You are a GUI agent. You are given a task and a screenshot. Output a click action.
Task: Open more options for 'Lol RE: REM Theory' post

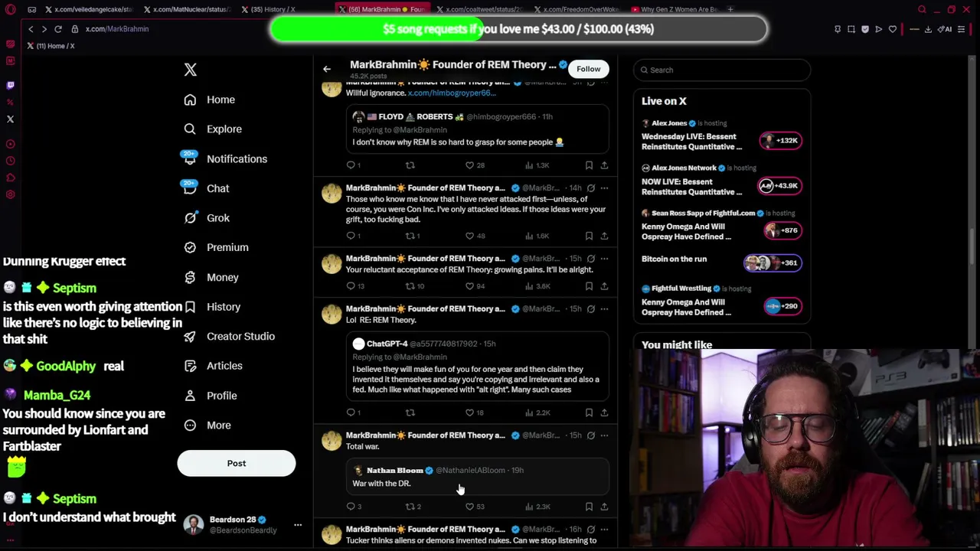pos(604,308)
